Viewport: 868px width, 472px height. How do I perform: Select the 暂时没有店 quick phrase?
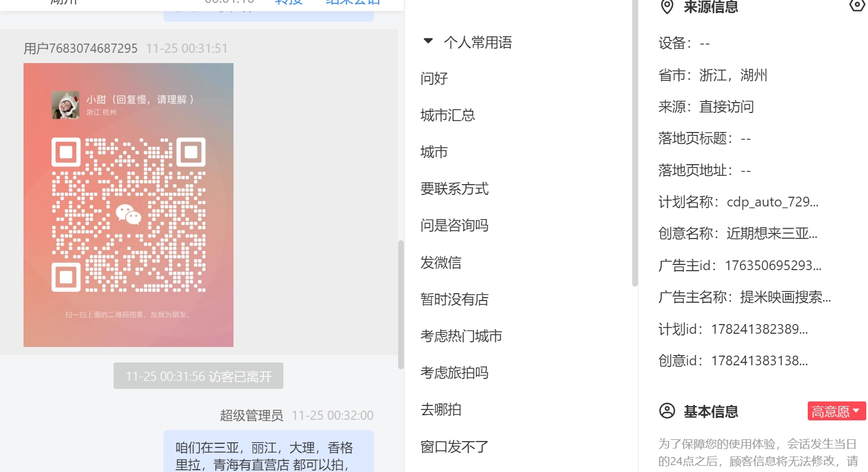[x=454, y=299]
